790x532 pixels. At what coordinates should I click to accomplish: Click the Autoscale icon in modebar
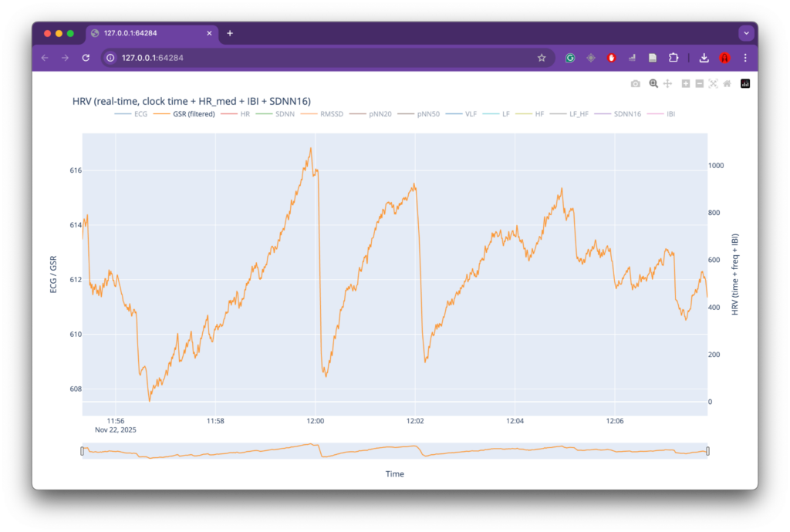point(713,83)
